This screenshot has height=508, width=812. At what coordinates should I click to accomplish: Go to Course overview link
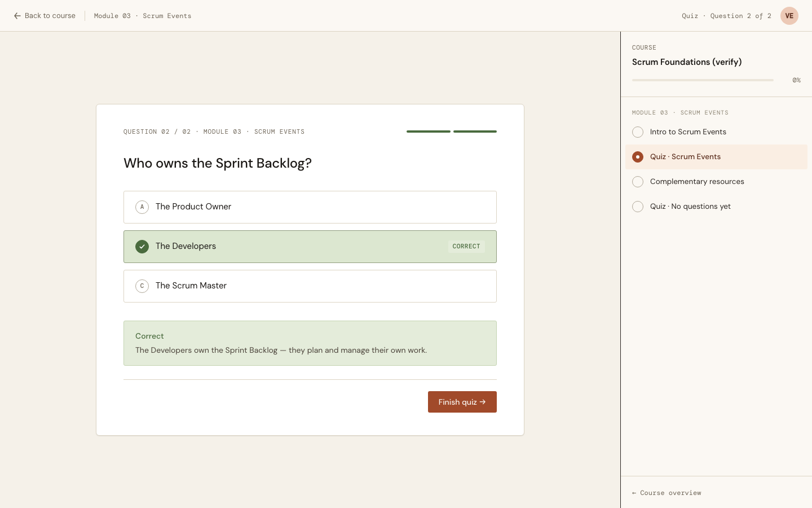[x=667, y=493]
